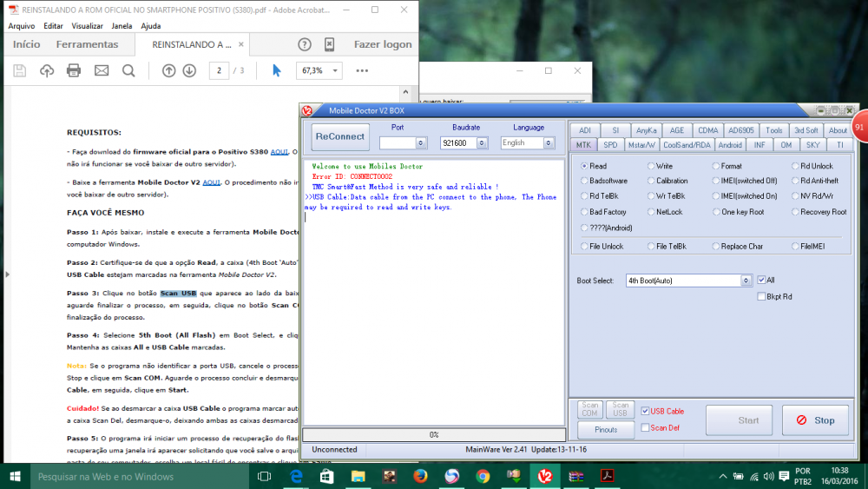Image resolution: width=868 pixels, height=489 pixels.
Task: Click the ReConnect button
Action: pos(340,136)
